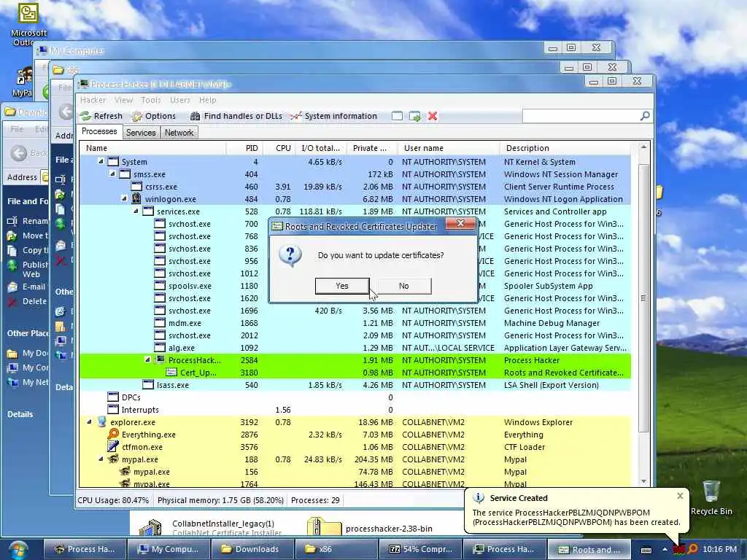Open the Tools menu
The height and width of the screenshot is (560, 747).
click(151, 100)
